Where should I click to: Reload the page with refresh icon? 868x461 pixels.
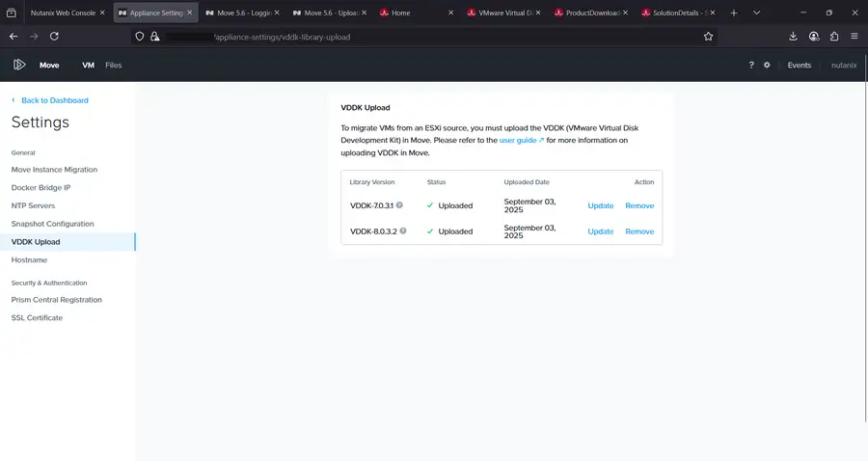[x=54, y=37]
